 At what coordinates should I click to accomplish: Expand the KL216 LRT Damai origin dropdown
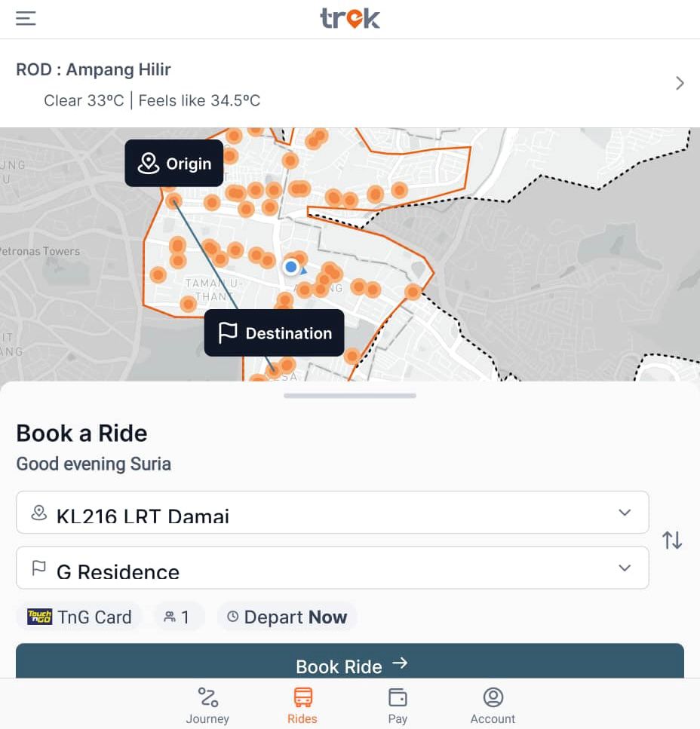[x=624, y=513]
